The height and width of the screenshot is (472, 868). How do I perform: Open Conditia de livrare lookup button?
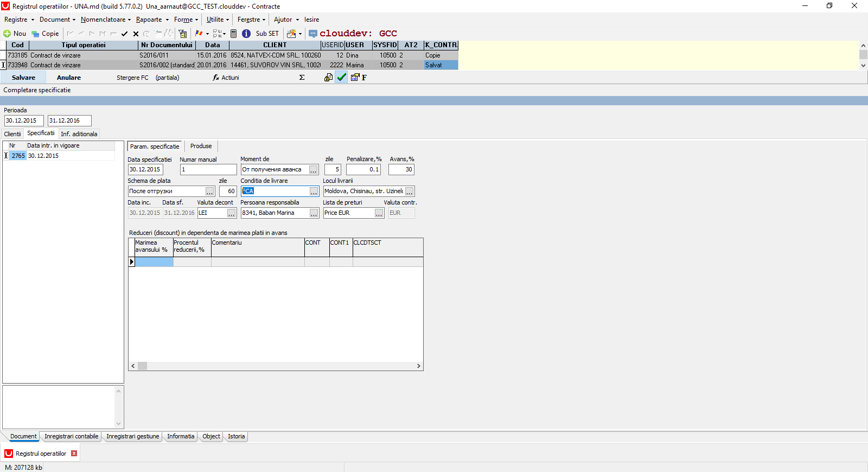[x=314, y=192]
